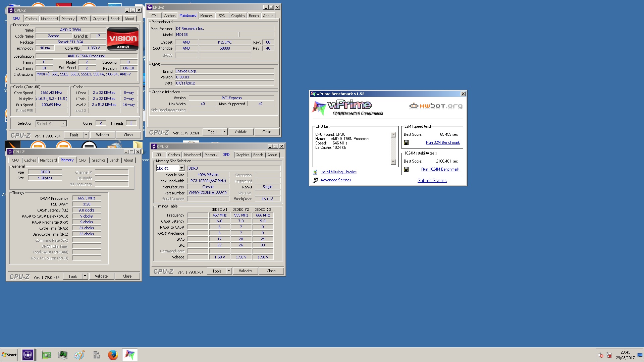
Task: Click the volume tray icon
Action: tap(600, 355)
